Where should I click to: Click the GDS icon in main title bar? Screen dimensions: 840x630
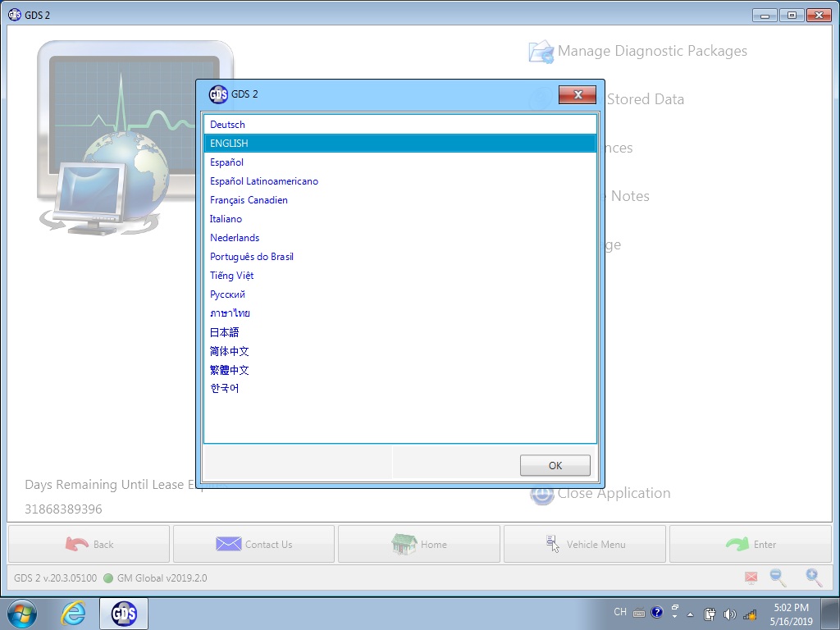(15, 15)
